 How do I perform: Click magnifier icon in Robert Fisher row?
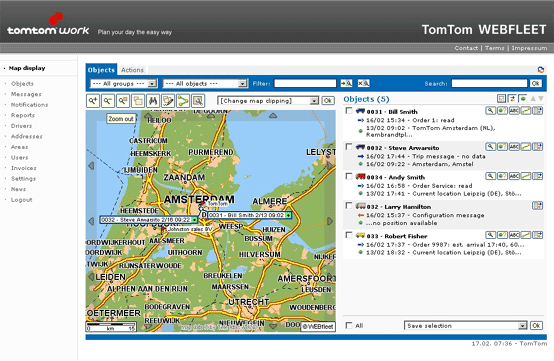490,235
